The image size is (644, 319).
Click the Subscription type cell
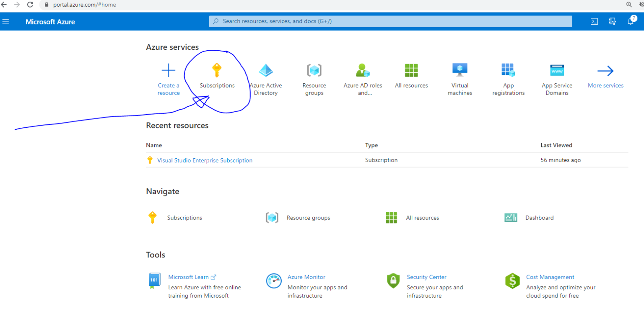click(381, 160)
